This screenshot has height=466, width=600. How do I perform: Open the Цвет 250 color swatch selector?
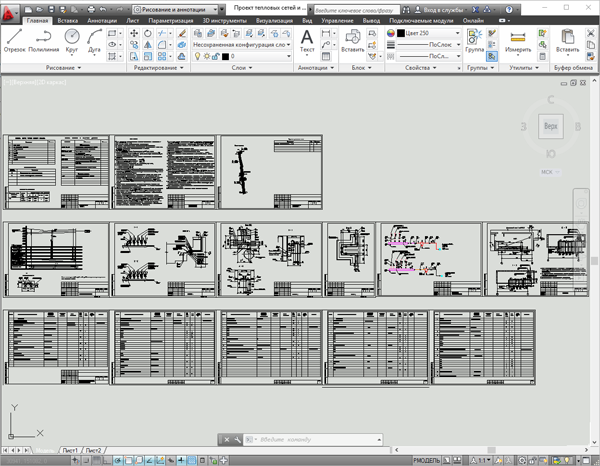[x=427, y=33]
